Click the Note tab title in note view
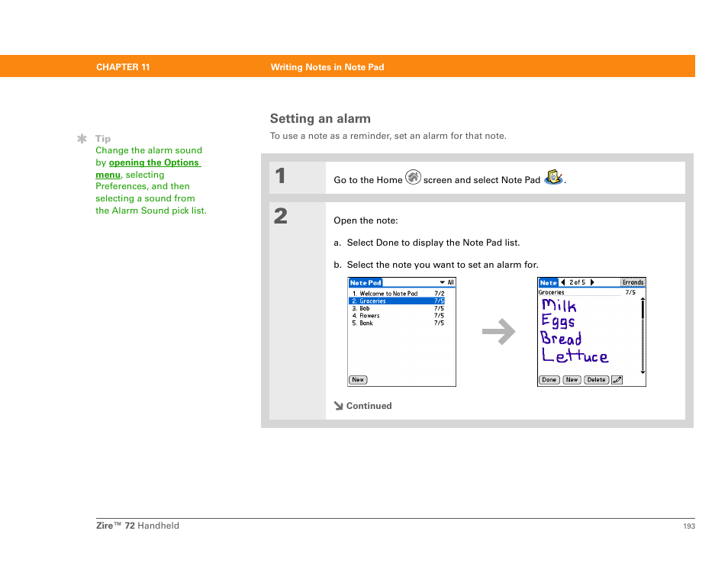 549,282
